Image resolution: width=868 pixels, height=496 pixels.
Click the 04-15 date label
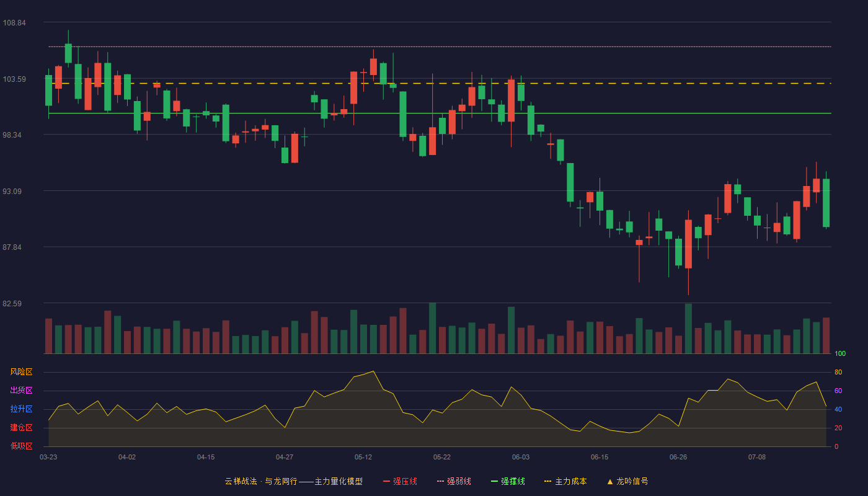point(206,457)
